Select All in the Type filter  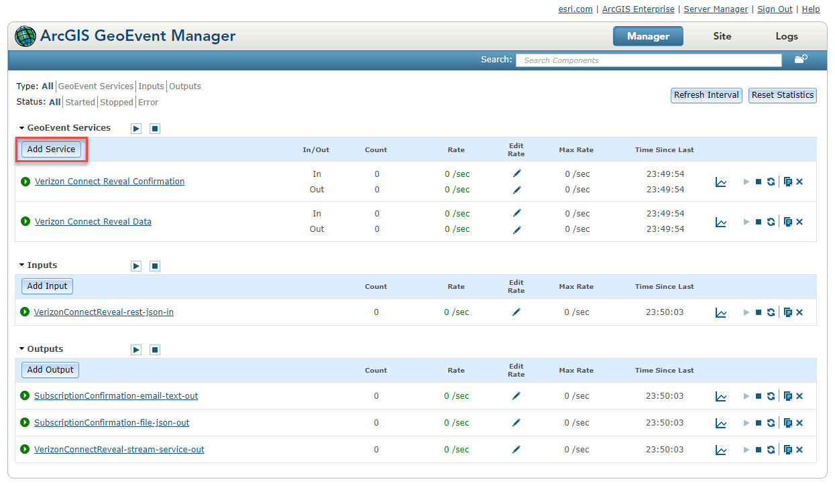(x=48, y=86)
